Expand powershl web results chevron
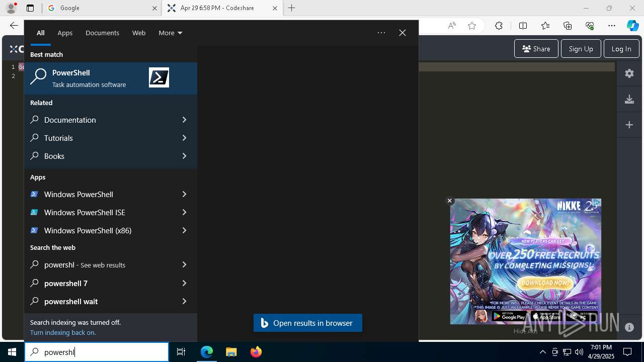 click(x=184, y=264)
